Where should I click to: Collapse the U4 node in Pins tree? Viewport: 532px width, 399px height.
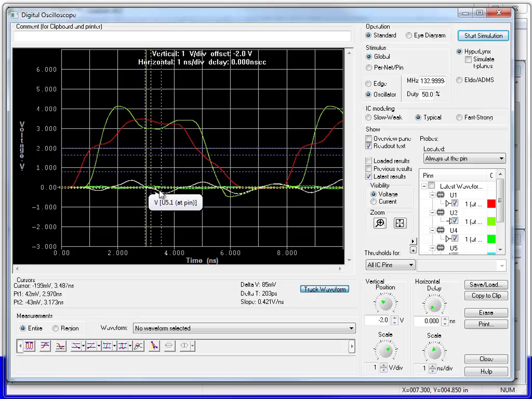(432, 230)
